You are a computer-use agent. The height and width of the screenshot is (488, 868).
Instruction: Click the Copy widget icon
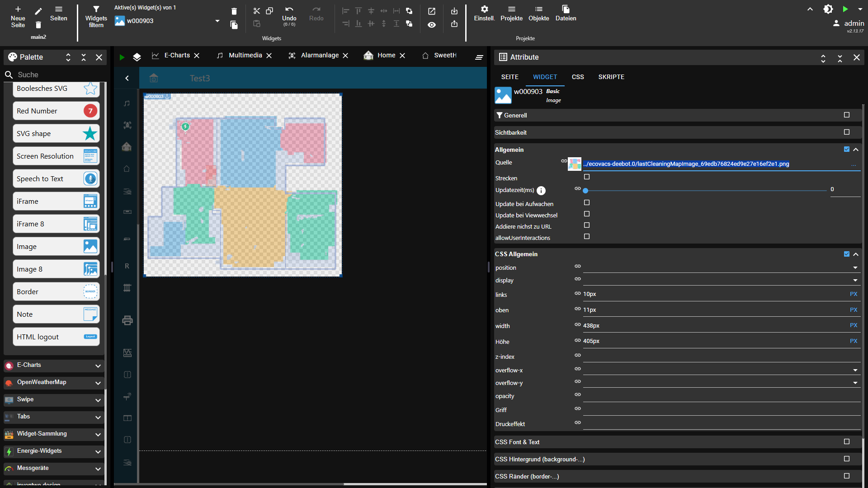pyautogui.click(x=269, y=11)
